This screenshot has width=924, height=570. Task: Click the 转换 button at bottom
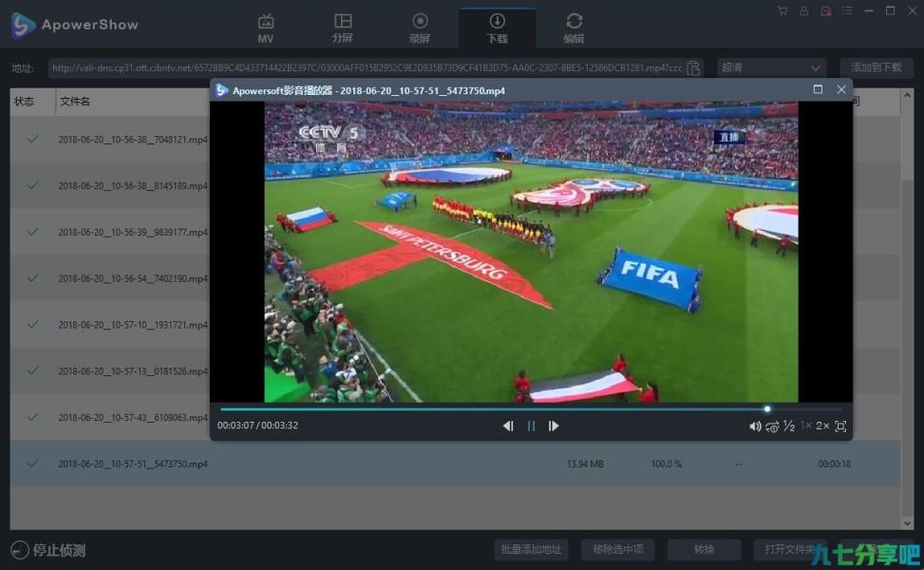(704, 550)
